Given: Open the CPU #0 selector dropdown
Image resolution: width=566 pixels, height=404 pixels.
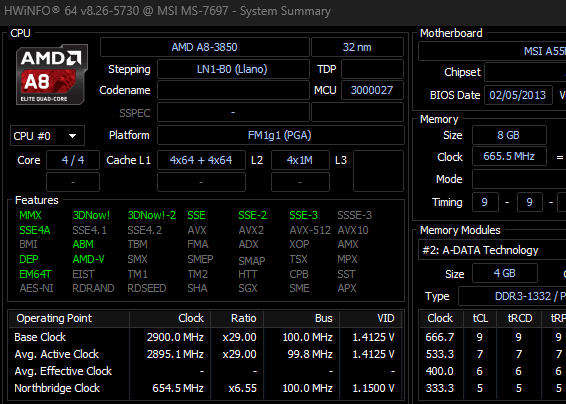Looking at the screenshot, I should coord(47,136).
